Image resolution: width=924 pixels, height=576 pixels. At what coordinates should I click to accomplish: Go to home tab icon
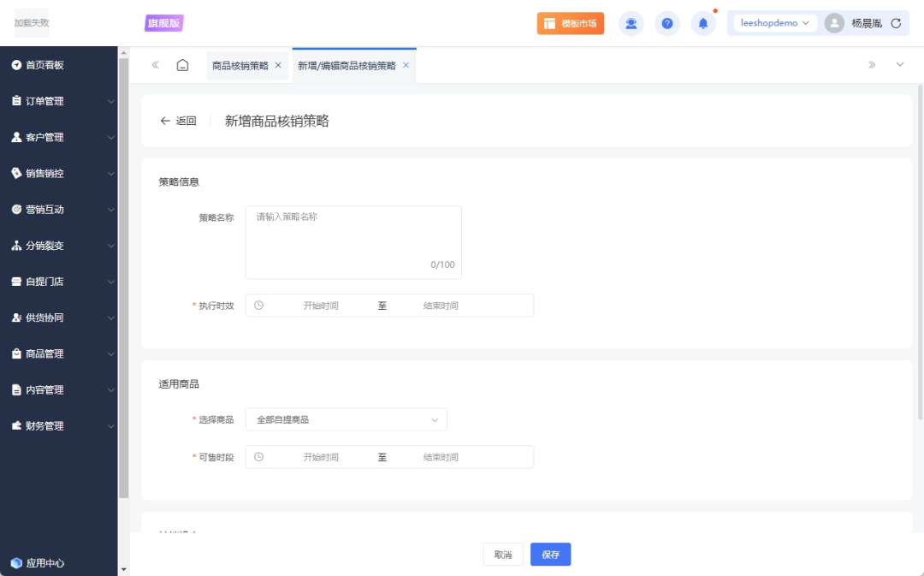click(182, 65)
